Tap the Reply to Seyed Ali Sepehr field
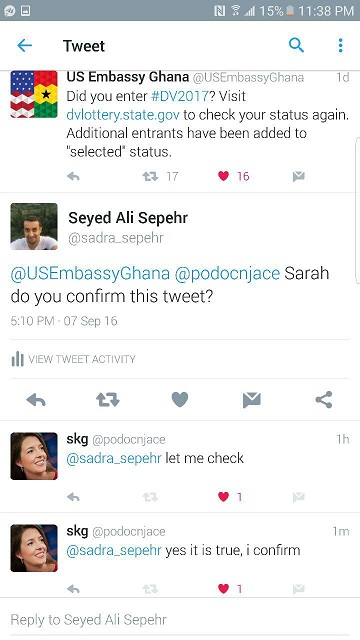Viewport: 360px width, 640px height. coord(180,620)
